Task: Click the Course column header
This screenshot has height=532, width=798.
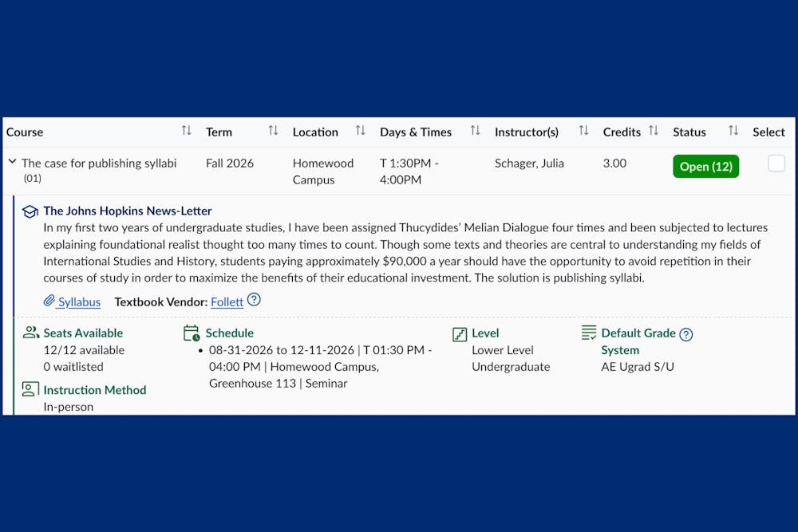Action: pos(25,132)
